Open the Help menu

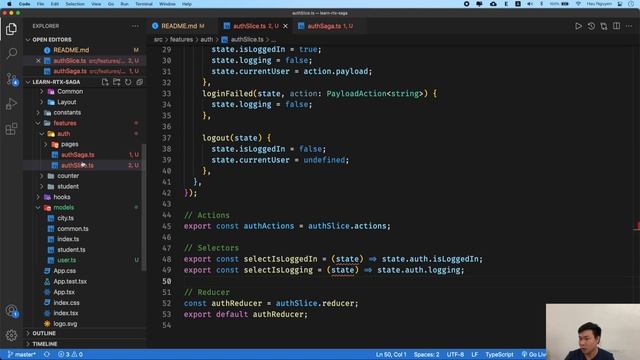187,4
